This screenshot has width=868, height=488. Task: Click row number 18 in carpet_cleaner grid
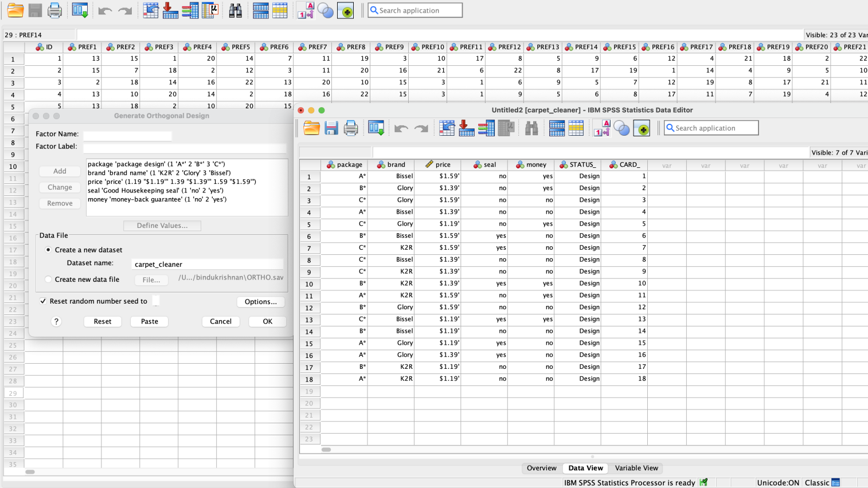coord(309,379)
